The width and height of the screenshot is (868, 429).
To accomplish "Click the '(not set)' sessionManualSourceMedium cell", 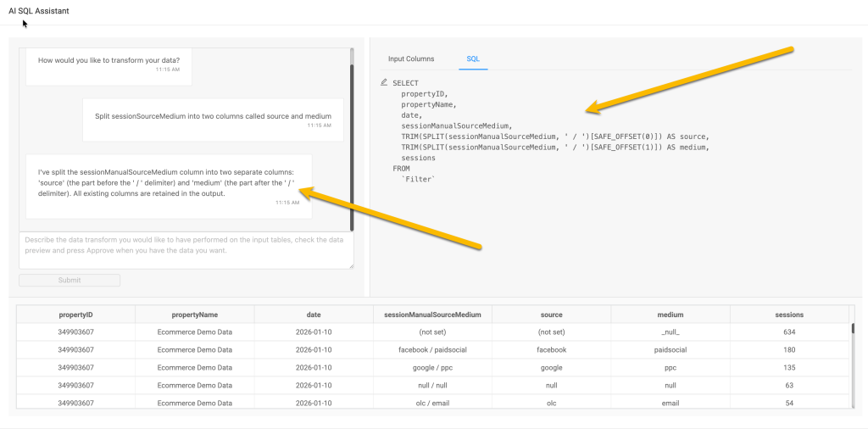I will [433, 332].
